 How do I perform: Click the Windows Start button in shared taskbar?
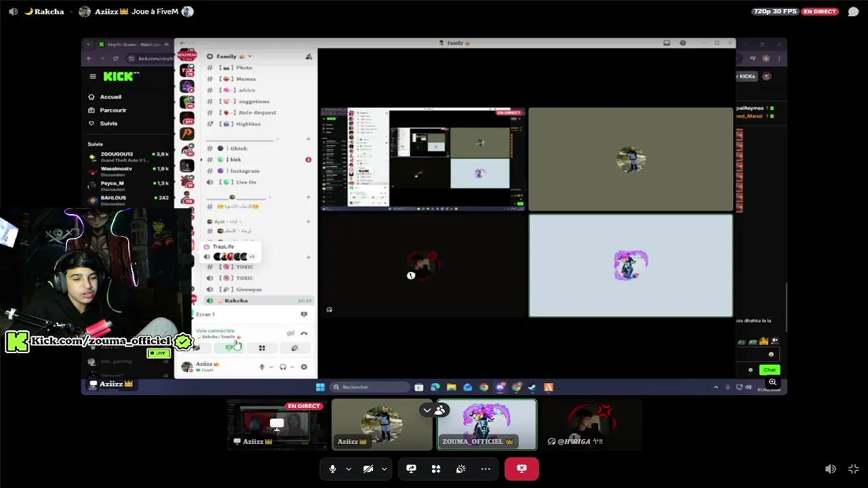[320, 387]
